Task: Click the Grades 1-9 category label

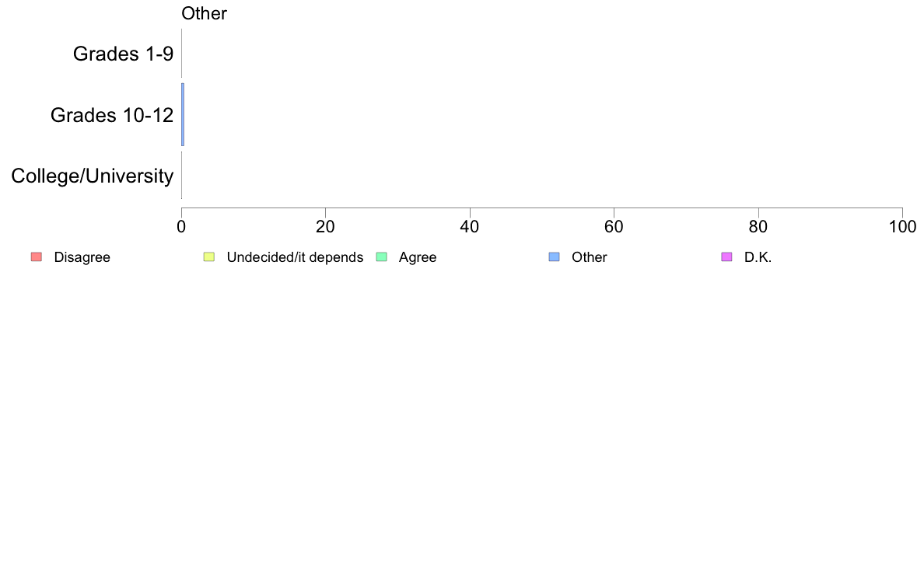Action: pyautogui.click(x=123, y=54)
